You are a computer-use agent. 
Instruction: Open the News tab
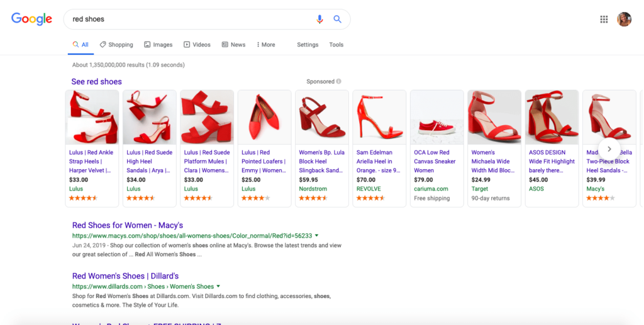233,45
